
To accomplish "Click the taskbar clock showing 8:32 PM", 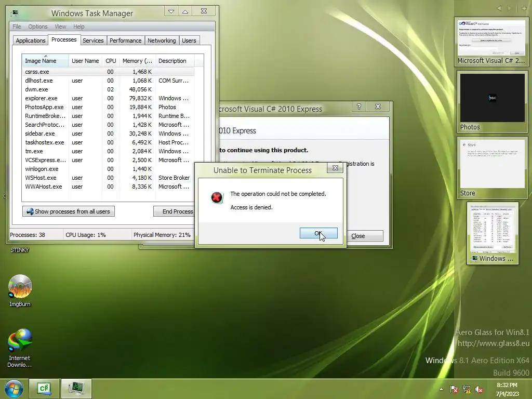I will [507, 389].
